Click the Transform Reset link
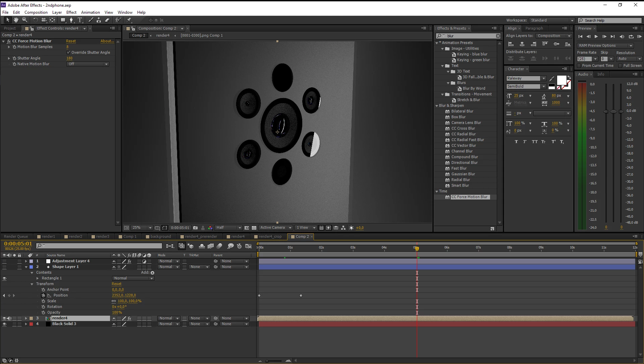Image resolution: width=644 pixels, height=364 pixels. pyautogui.click(x=116, y=284)
